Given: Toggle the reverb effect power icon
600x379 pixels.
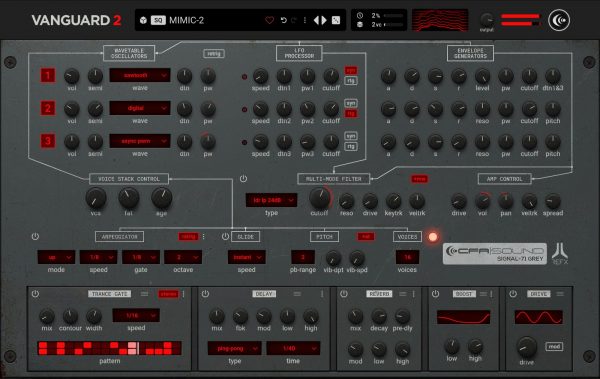Looking at the screenshot, I should click(x=344, y=294).
